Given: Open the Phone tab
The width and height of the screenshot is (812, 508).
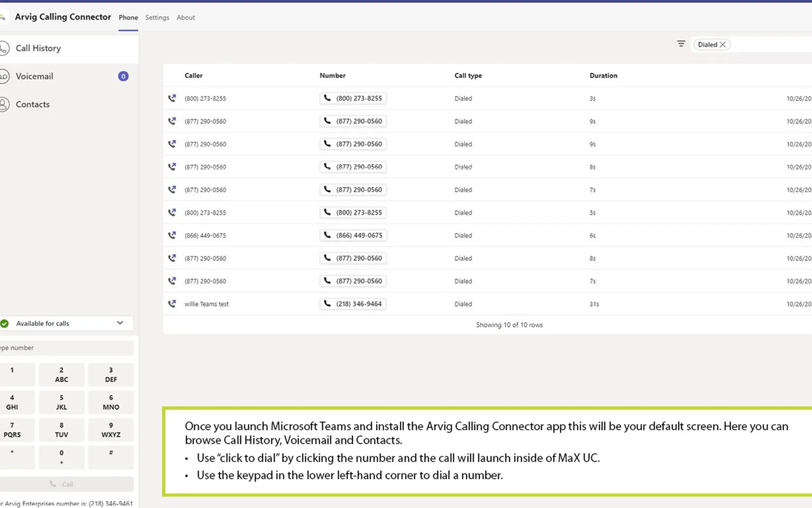Looking at the screenshot, I should coord(128,17).
